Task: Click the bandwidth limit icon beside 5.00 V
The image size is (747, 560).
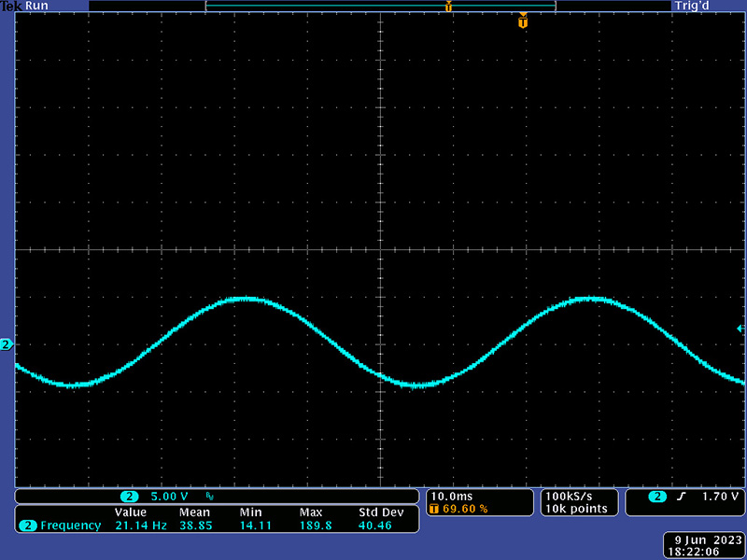Action: (x=209, y=497)
